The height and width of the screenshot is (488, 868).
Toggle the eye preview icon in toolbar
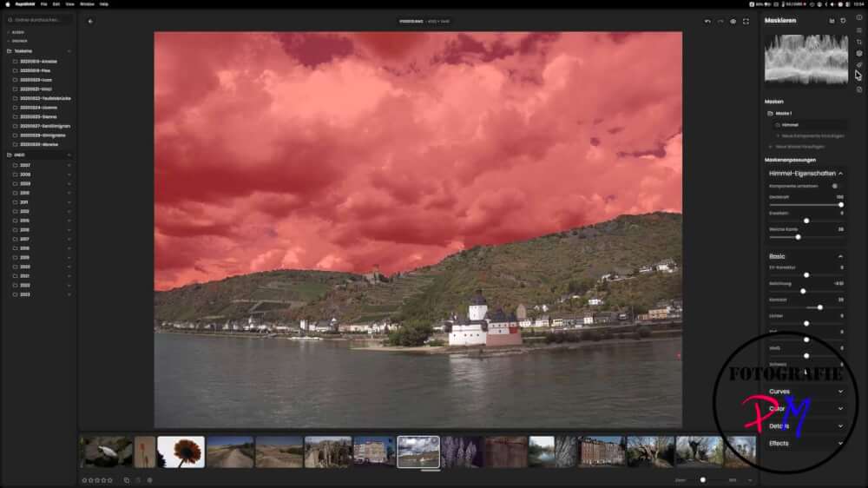click(x=733, y=22)
